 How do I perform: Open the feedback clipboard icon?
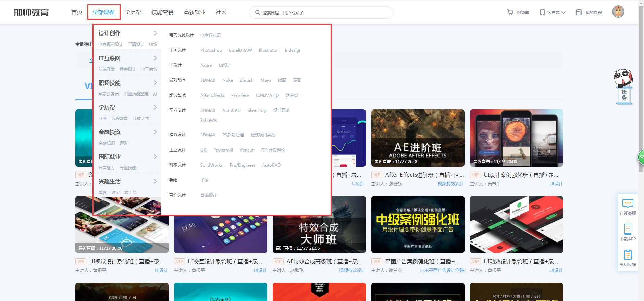click(628, 255)
